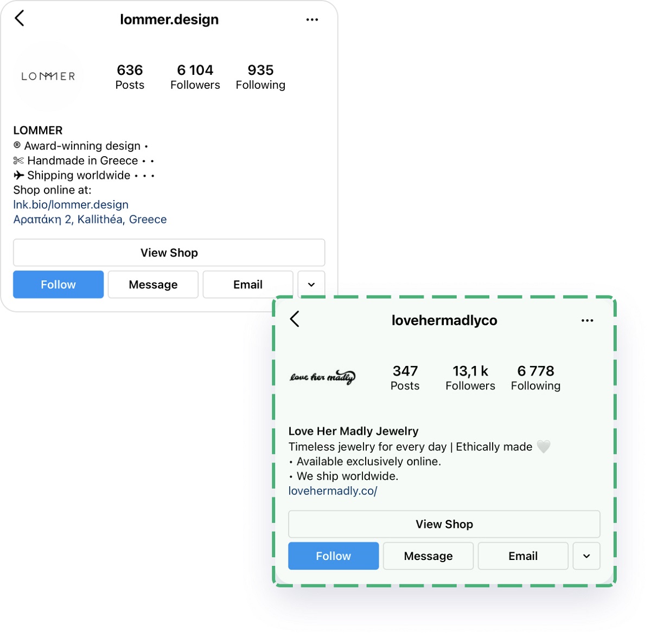
Task: Select the lommer.design username title
Action: click(x=169, y=20)
